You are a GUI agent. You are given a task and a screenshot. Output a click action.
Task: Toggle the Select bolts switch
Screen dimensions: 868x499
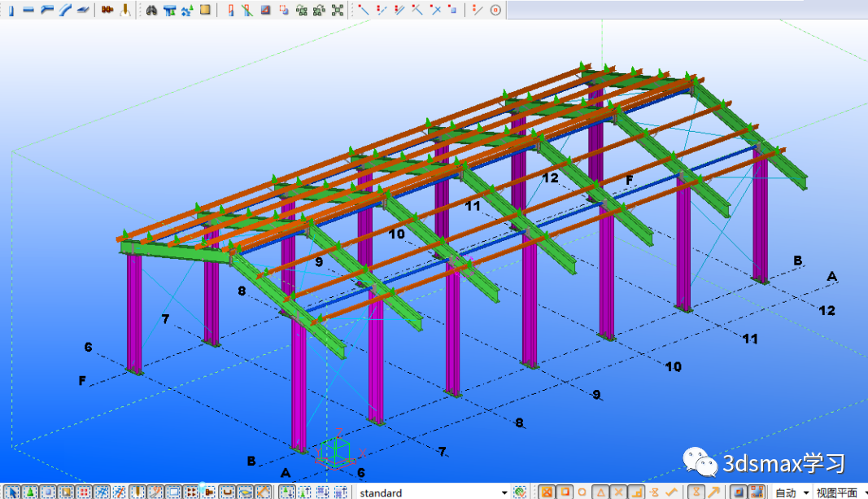[x=191, y=492]
